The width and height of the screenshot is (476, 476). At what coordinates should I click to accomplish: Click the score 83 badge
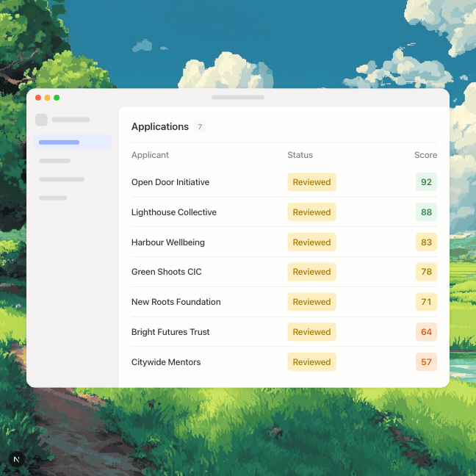pos(426,242)
